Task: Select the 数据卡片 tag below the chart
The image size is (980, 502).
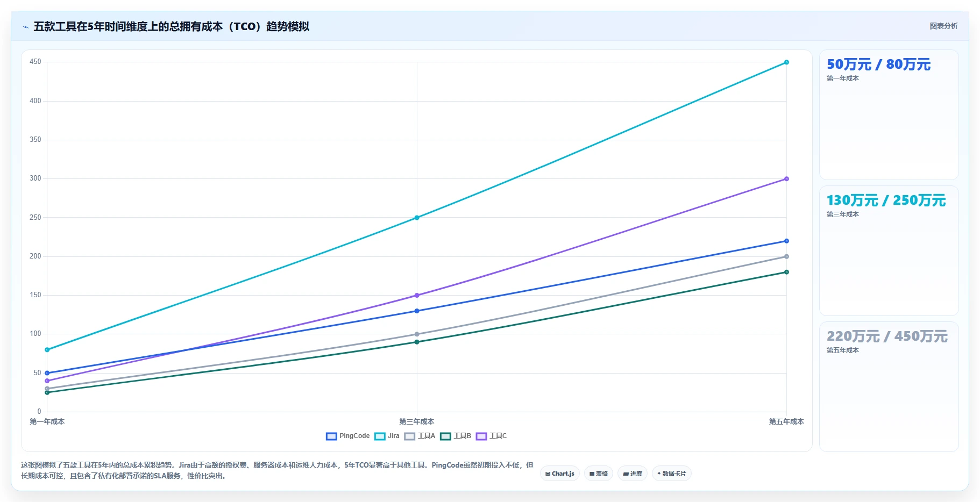Action: [x=671, y=474]
